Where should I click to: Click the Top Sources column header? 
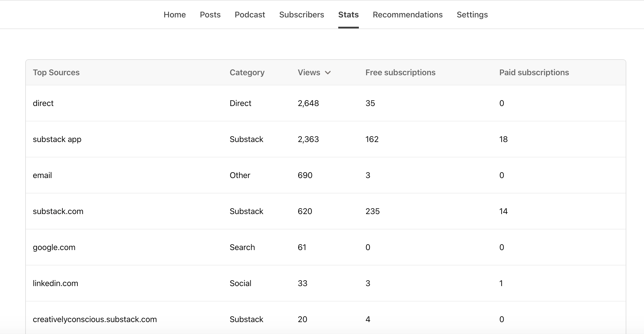(x=56, y=72)
